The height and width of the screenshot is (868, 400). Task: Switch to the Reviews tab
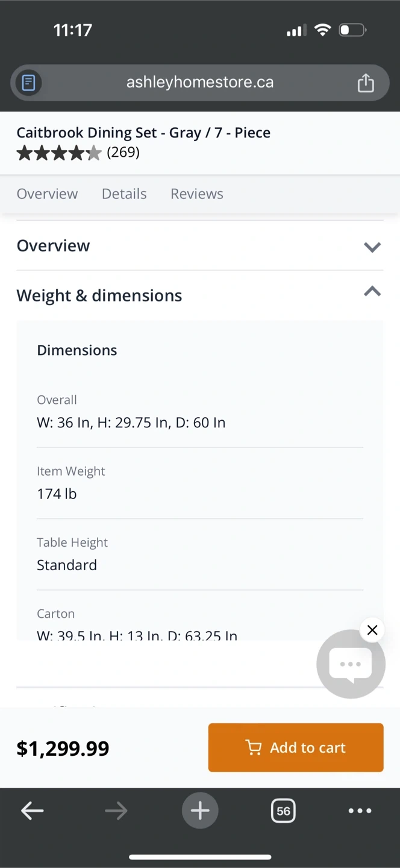point(197,193)
